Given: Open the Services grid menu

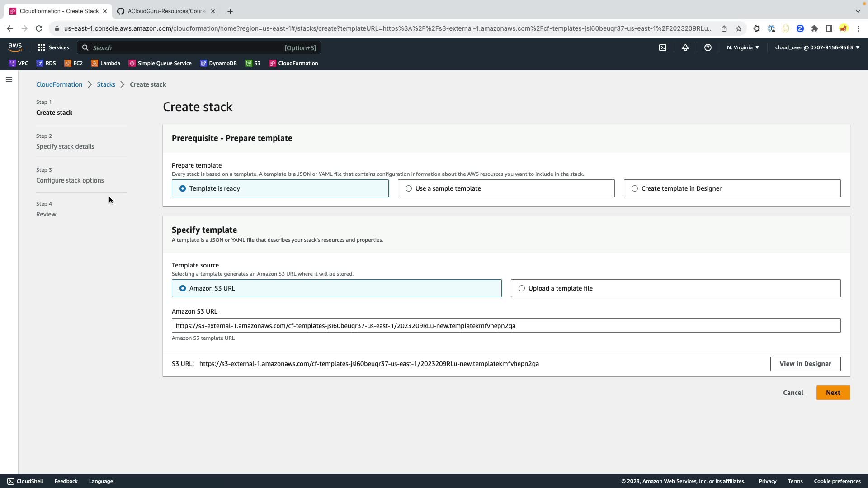Looking at the screenshot, I should click(x=53, y=47).
